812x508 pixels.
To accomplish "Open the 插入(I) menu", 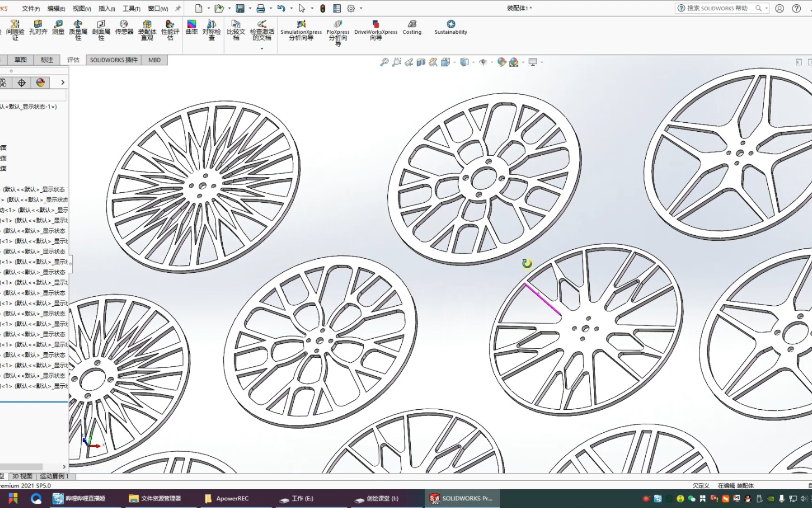I will tap(107, 8).
